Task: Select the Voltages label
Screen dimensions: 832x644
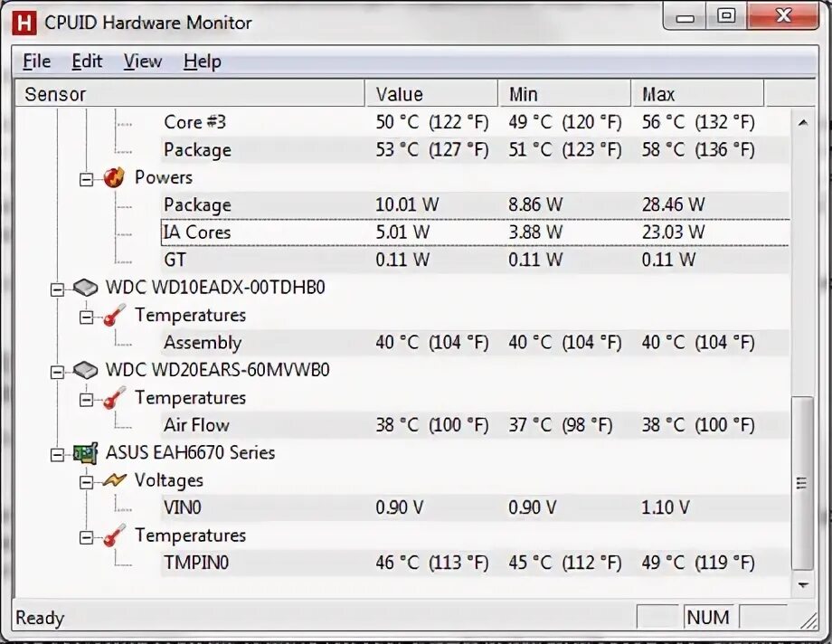Action: pos(169,480)
